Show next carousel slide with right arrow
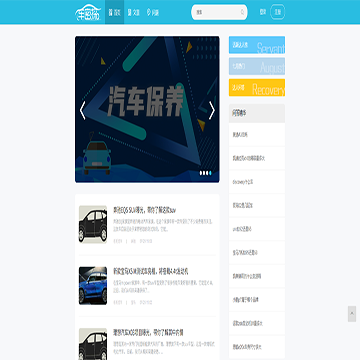Screen dimensions: 360x360 212,110
